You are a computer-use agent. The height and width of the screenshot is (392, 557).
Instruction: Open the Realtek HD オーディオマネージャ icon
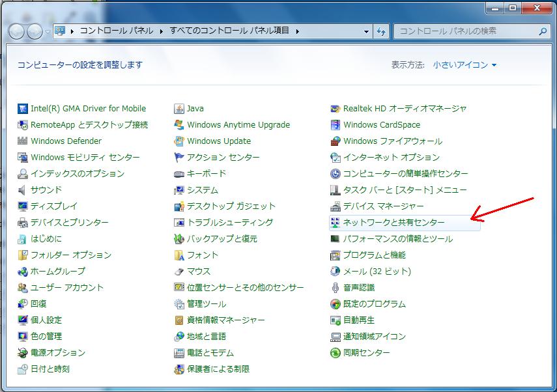pyautogui.click(x=336, y=109)
